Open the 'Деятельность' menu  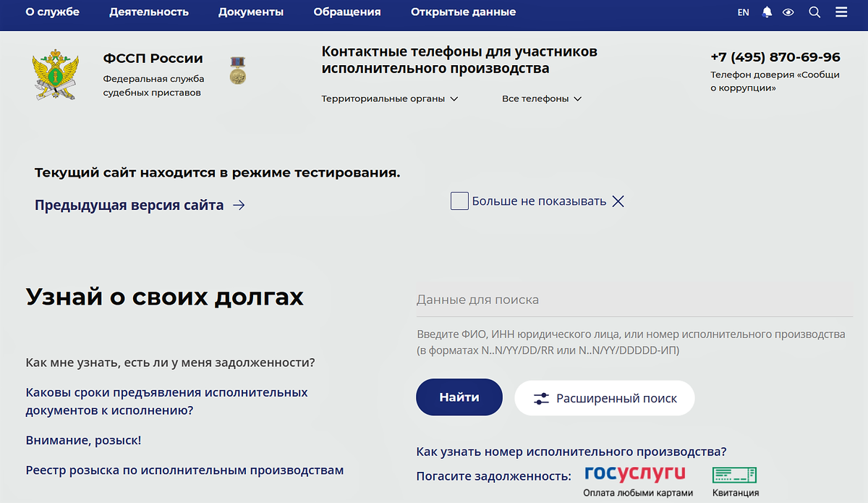[x=149, y=12]
